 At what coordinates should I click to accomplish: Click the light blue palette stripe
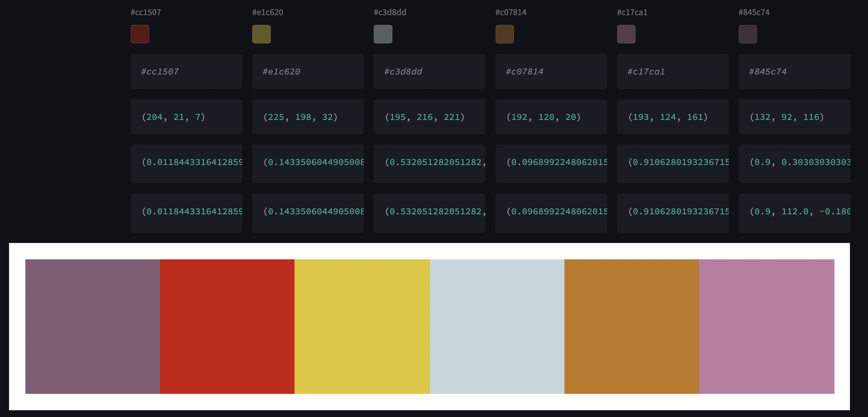coord(497,326)
